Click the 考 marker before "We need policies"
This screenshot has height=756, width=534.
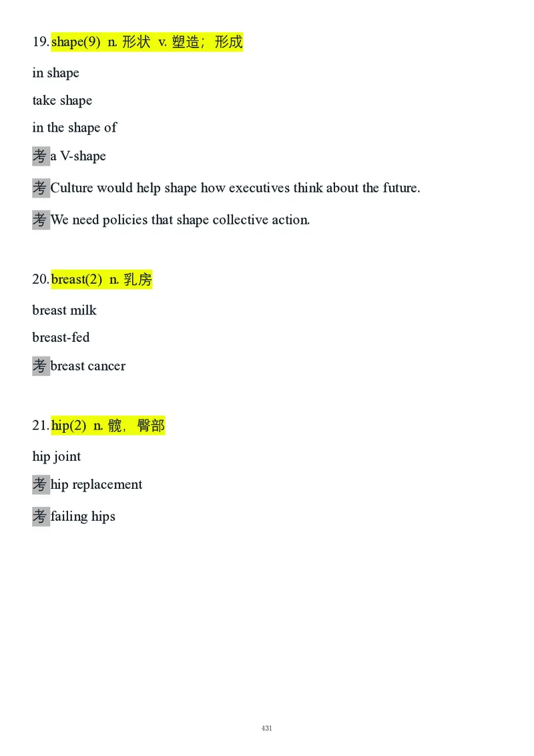pyautogui.click(x=41, y=220)
